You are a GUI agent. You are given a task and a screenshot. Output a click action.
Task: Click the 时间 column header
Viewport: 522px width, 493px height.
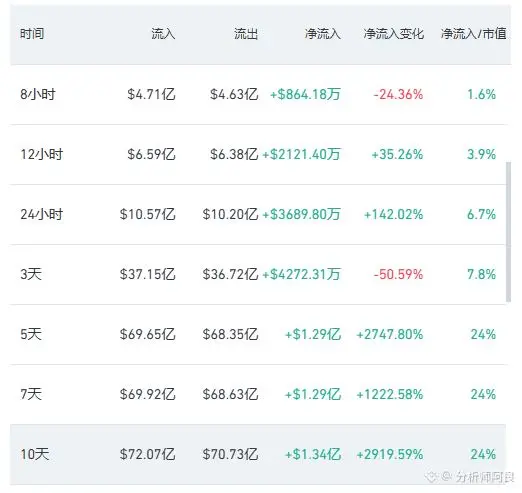coord(32,34)
